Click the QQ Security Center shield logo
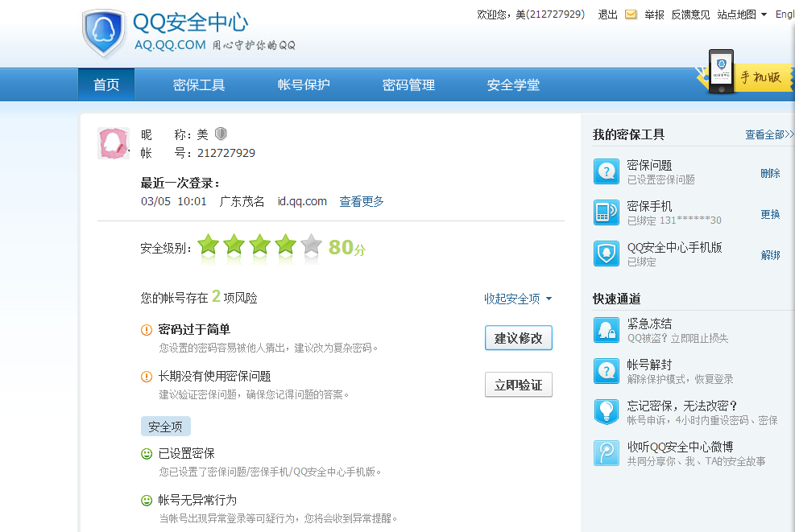 point(103,32)
